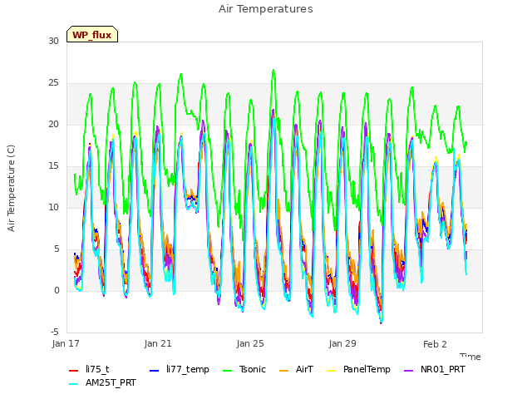The image size is (532, 399).
Task: Click the 20 y-axis tick label
Action: point(53,124)
